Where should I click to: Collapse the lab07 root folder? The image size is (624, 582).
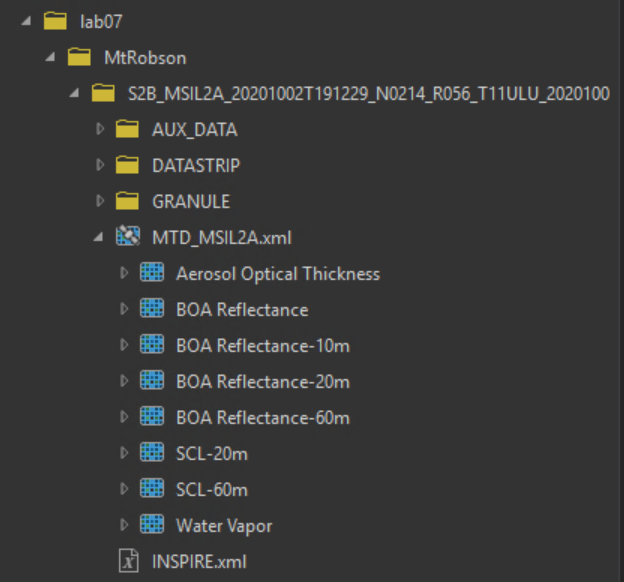[x=27, y=21]
